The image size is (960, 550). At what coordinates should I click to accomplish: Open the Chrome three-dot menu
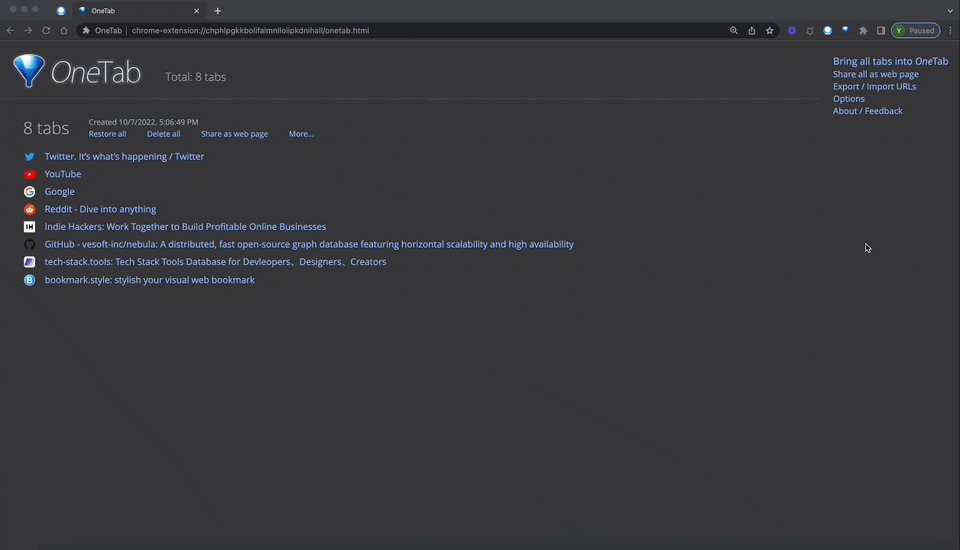[x=949, y=31]
